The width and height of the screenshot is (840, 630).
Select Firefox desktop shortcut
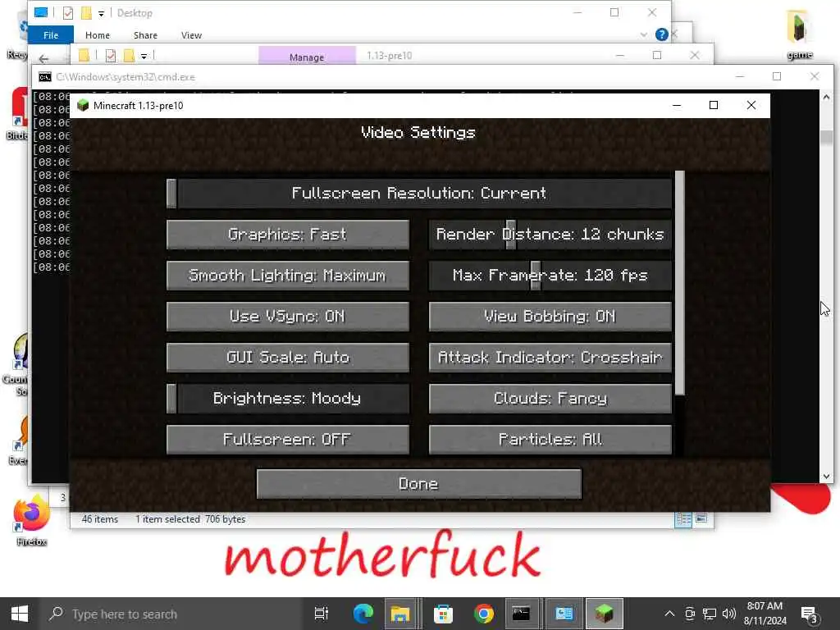coord(32,521)
